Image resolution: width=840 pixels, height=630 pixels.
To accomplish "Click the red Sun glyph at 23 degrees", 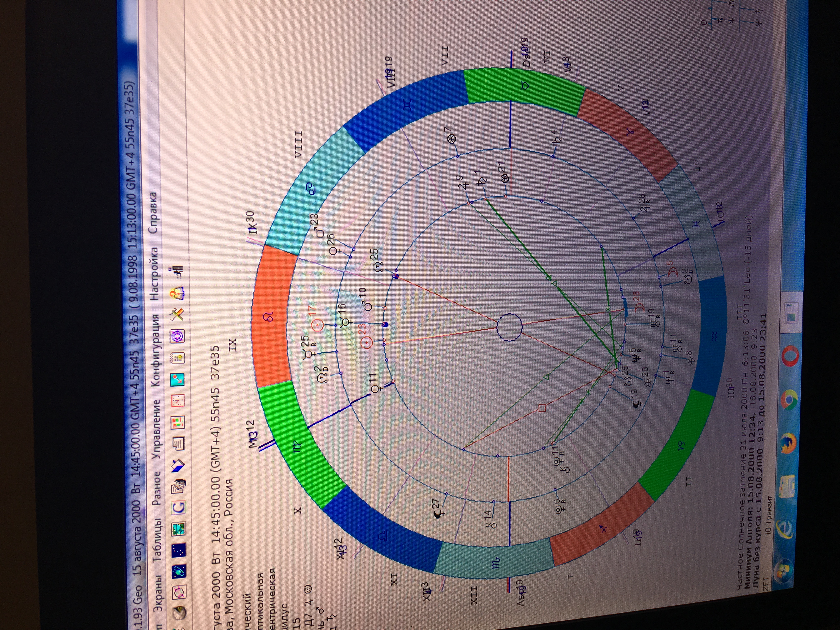I will tap(366, 343).
